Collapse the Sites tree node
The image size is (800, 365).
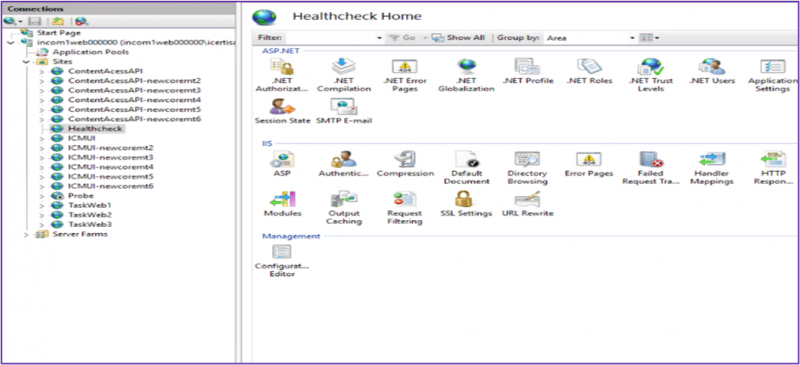(x=27, y=62)
